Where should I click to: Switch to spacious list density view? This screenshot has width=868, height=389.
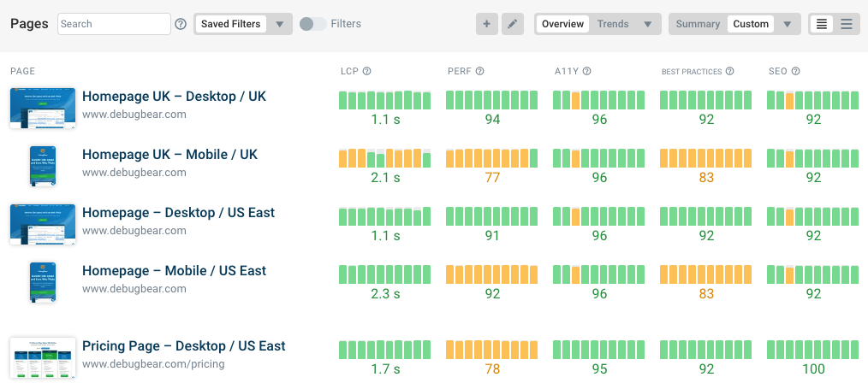pos(847,24)
